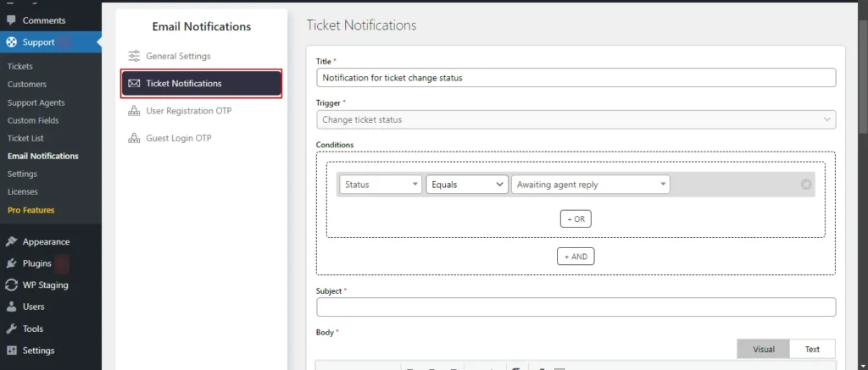Click into the Subject input field
Screen dimensions: 868x370
click(576, 307)
